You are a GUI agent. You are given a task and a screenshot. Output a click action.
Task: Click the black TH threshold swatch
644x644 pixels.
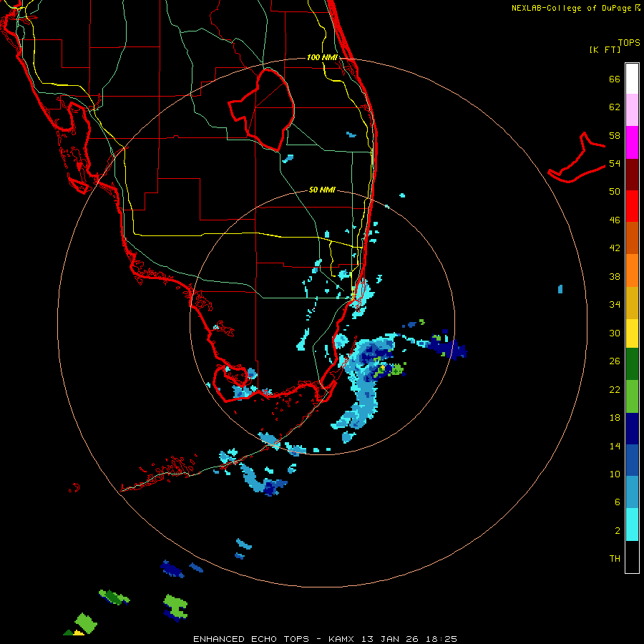[x=632, y=557]
